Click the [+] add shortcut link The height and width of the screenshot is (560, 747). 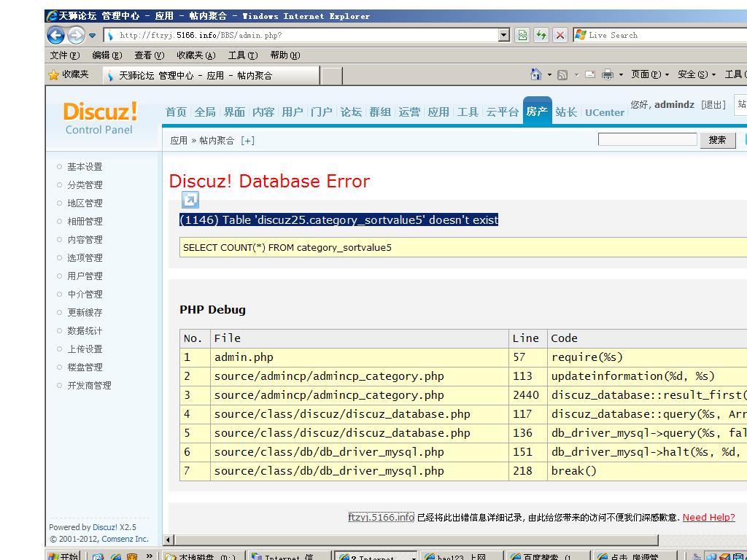point(248,141)
